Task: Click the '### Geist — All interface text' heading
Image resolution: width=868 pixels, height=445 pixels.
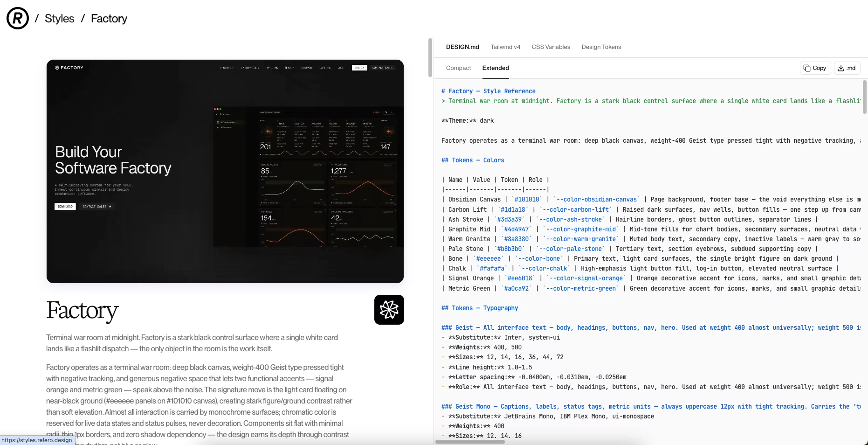Action: pos(651,328)
